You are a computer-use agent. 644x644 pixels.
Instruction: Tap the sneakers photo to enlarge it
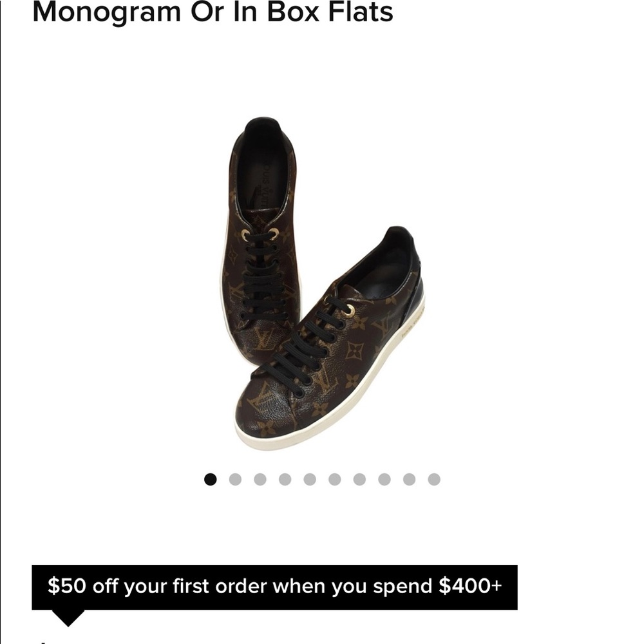point(322,277)
